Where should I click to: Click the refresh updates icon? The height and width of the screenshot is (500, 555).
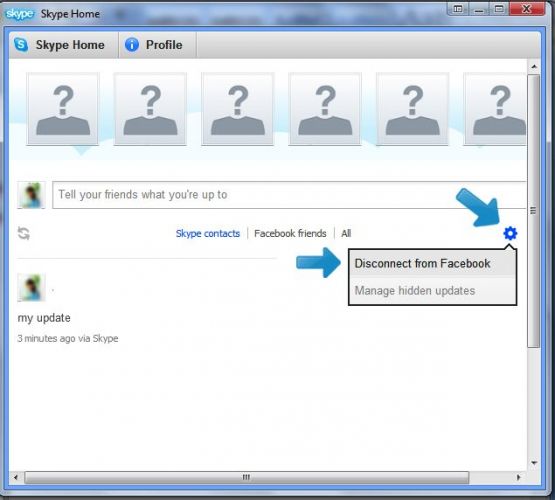coord(24,233)
